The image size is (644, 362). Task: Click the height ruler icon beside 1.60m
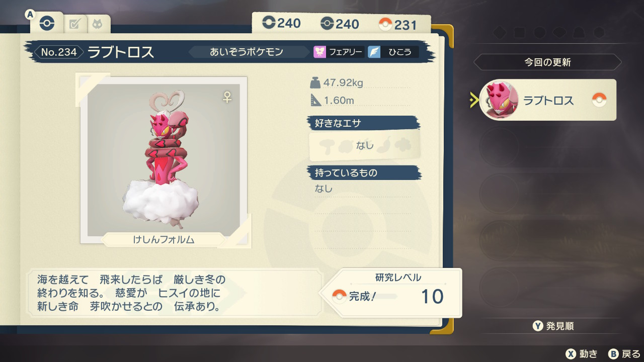(x=315, y=100)
